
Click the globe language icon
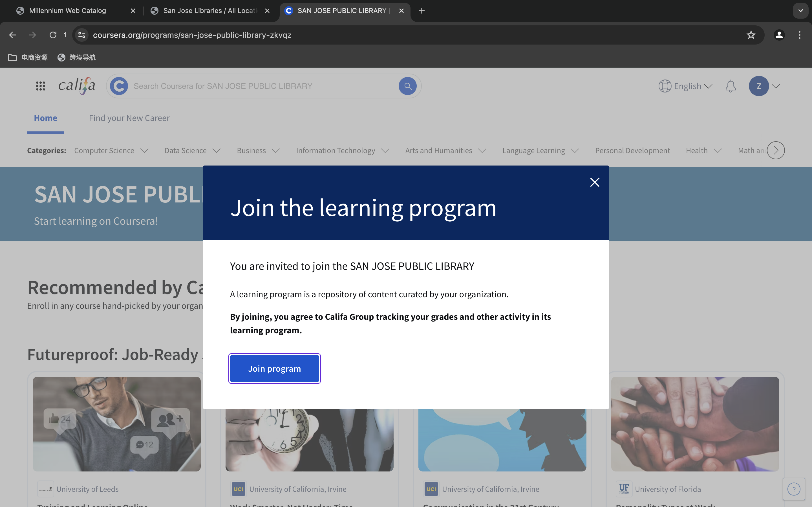[665, 86]
